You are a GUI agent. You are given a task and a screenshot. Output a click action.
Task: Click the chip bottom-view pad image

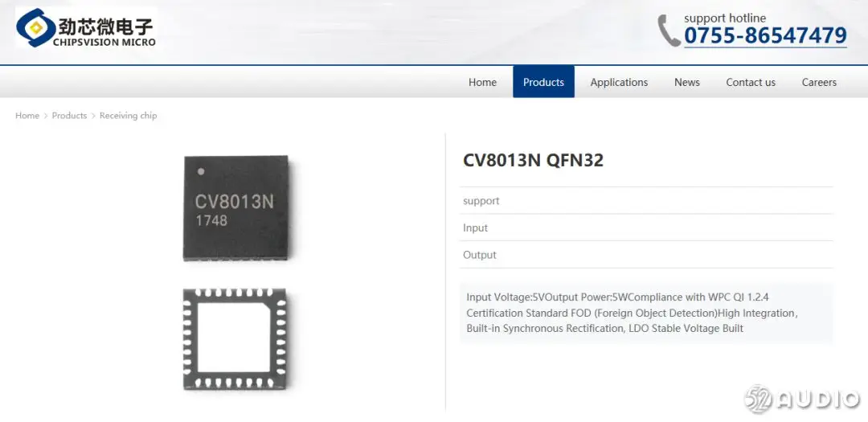[x=235, y=338]
